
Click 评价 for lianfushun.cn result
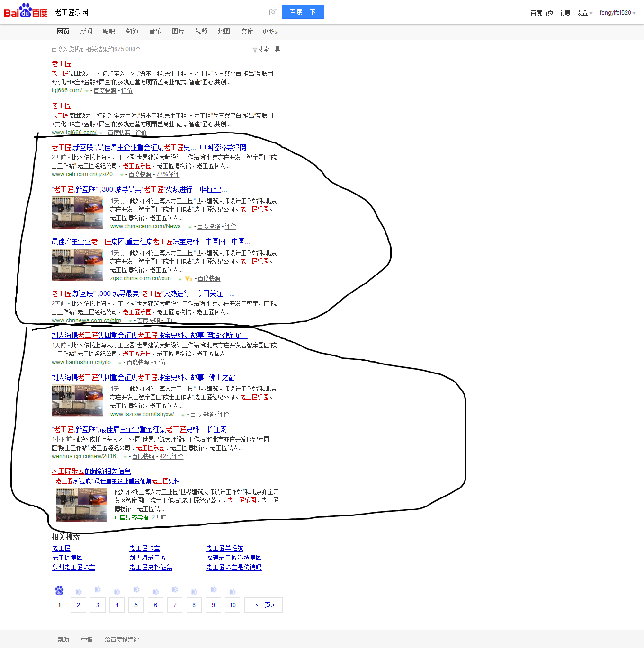[160, 363]
